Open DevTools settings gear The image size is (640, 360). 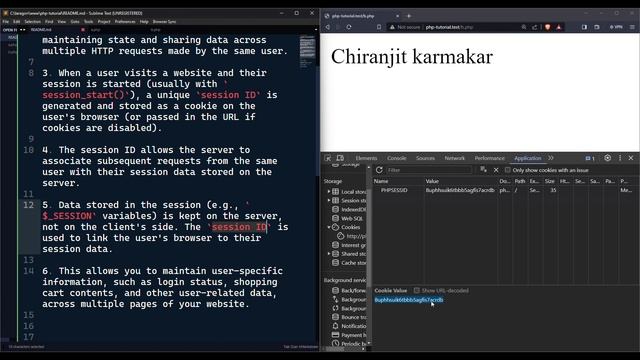click(607, 158)
